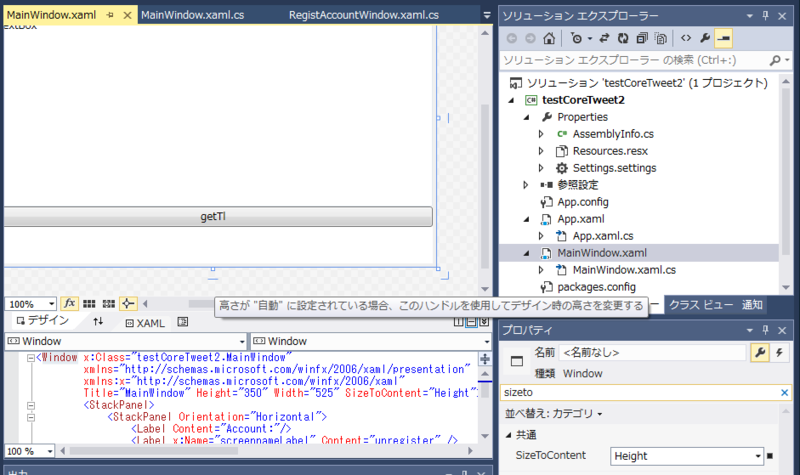Expand AssemblyInfo.cs node
The image size is (800, 475).
pyautogui.click(x=541, y=134)
